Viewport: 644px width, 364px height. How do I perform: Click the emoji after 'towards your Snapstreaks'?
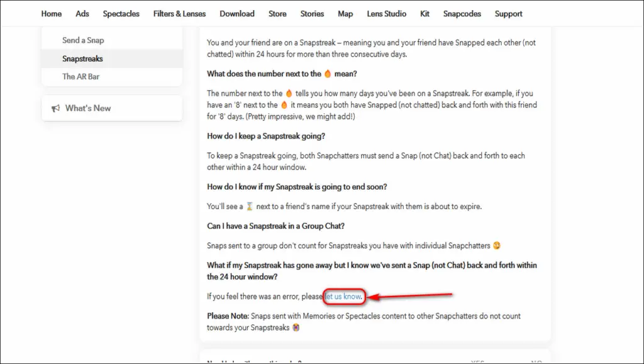(x=296, y=327)
